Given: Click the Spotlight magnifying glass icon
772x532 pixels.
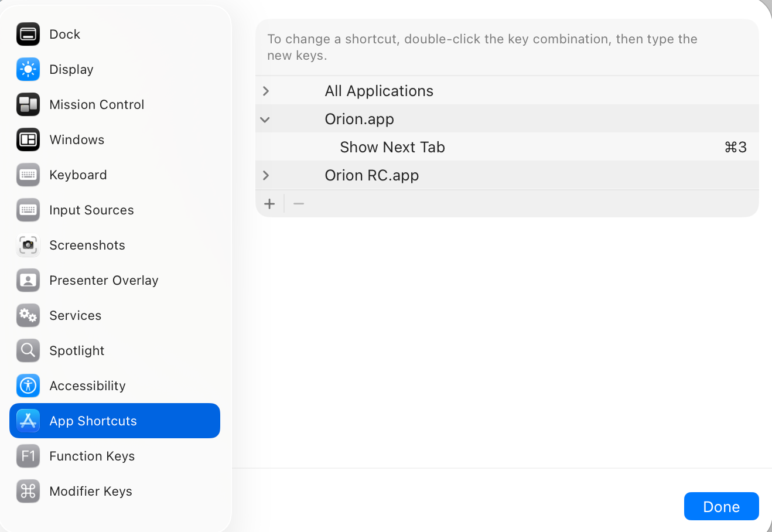Looking at the screenshot, I should pyautogui.click(x=28, y=351).
